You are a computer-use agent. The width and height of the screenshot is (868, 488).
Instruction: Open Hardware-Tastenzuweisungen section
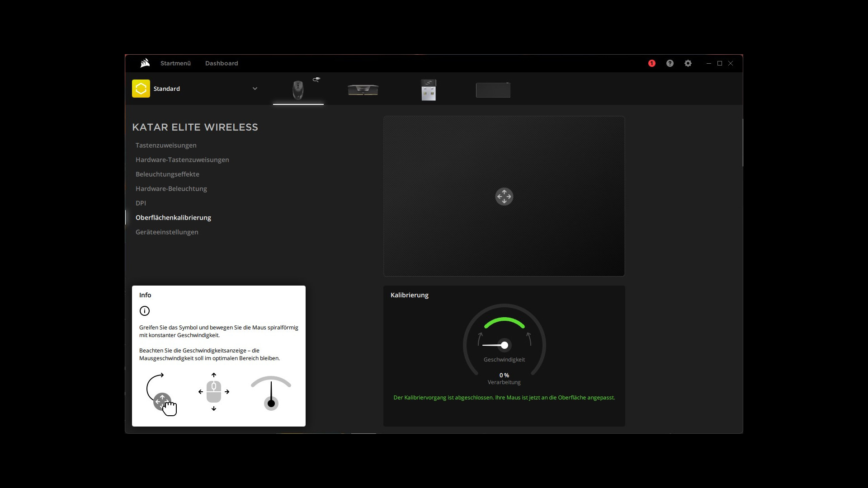(182, 160)
